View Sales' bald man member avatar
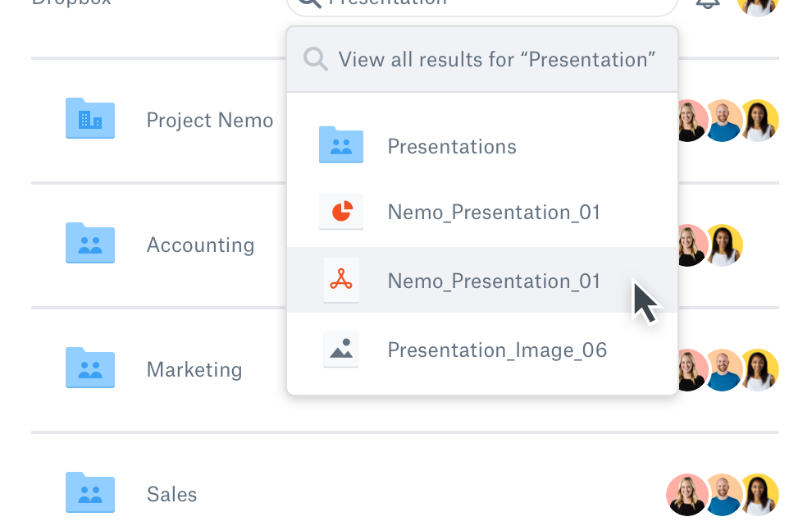This screenshot has width=812, height=526. point(725,494)
